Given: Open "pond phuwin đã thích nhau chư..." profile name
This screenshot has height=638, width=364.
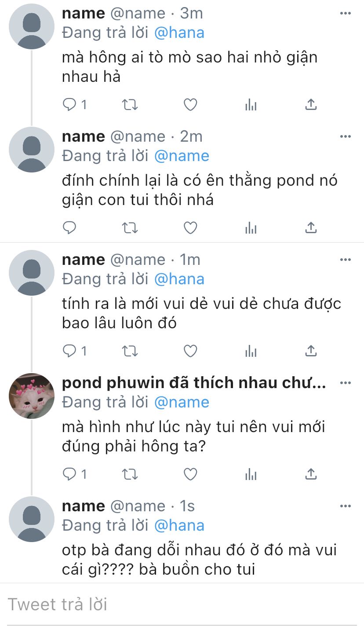Looking at the screenshot, I should click(x=194, y=383).
